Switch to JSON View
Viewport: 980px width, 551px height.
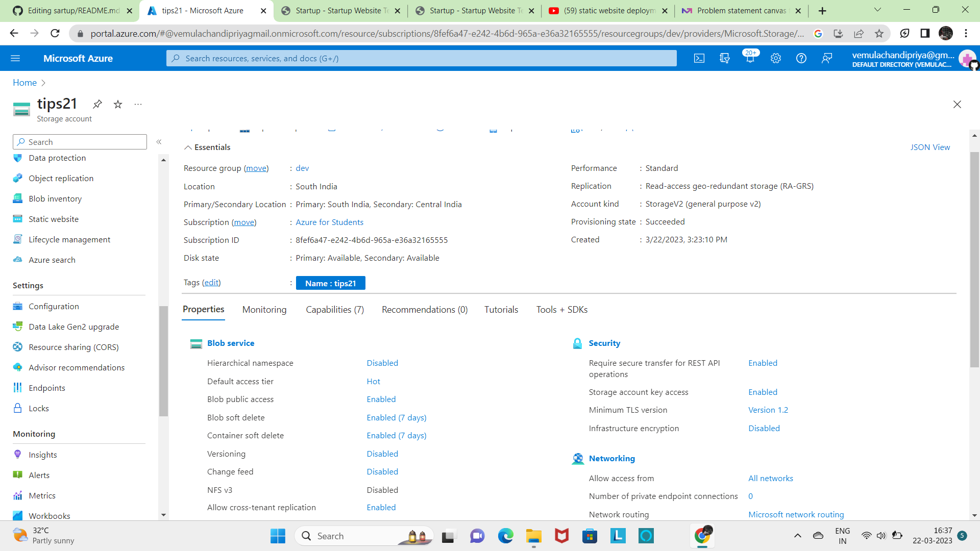tap(930, 147)
